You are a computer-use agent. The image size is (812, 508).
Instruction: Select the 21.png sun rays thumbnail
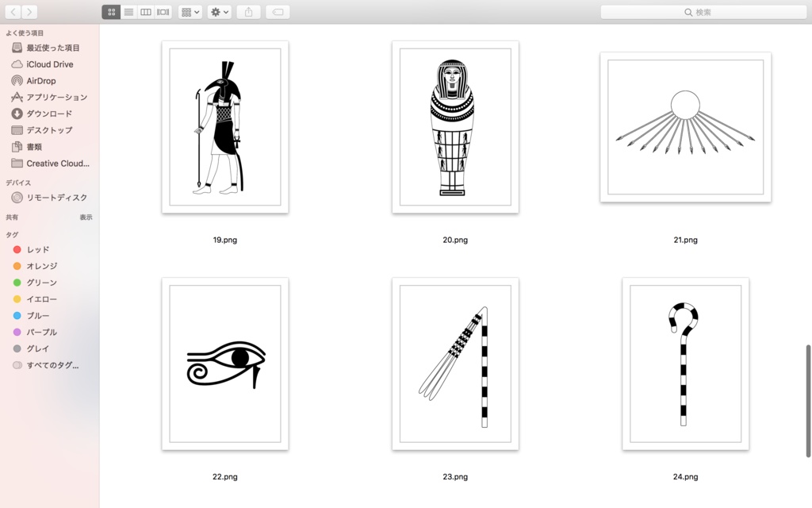(686, 127)
